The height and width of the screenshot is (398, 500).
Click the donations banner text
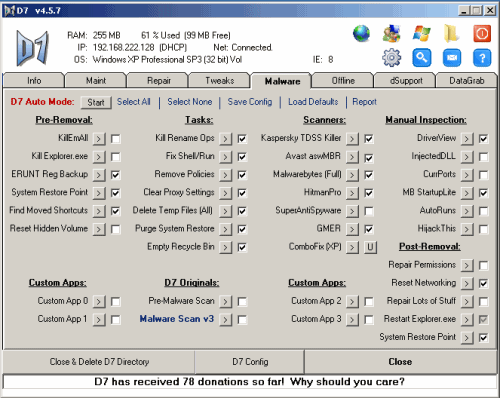pos(250,382)
